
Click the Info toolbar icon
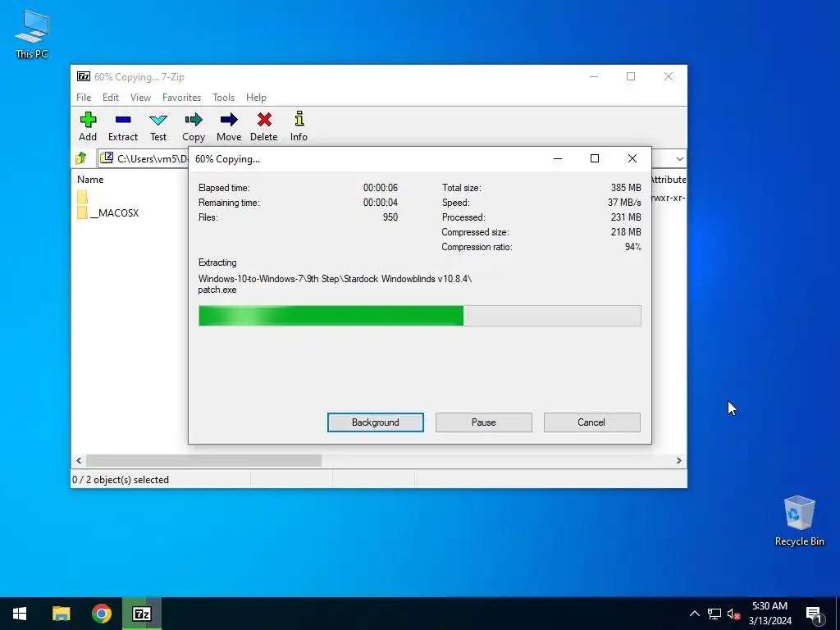(299, 126)
